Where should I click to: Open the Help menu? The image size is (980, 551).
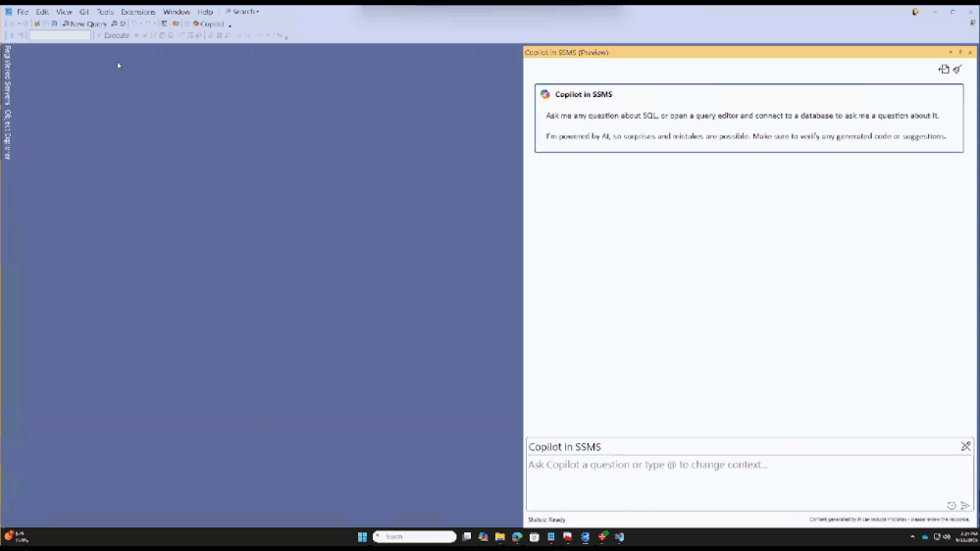click(205, 12)
